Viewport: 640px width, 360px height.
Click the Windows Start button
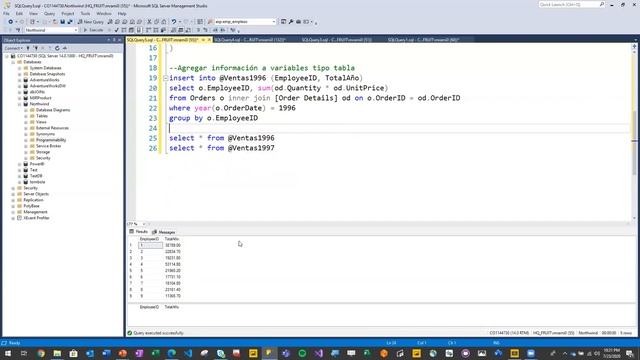click(x=7, y=353)
